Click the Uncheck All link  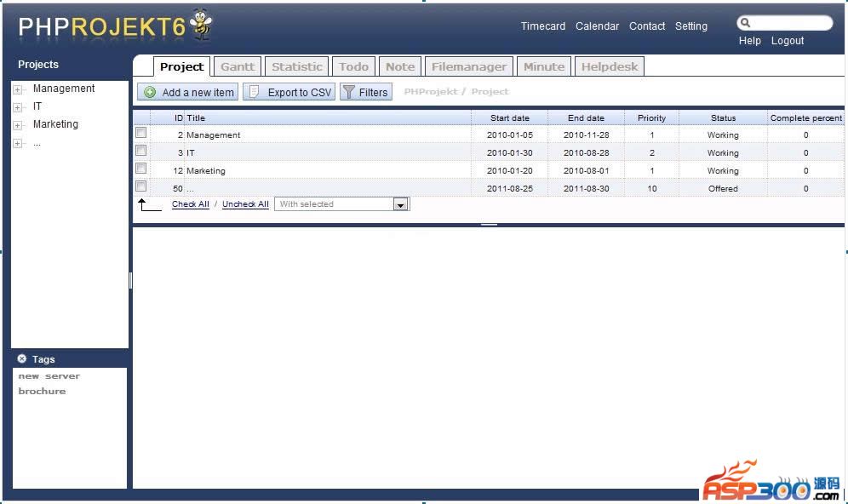[x=245, y=203]
